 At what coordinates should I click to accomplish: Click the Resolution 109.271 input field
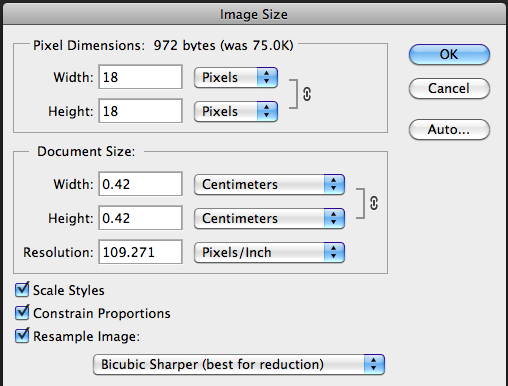pos(140,252)
